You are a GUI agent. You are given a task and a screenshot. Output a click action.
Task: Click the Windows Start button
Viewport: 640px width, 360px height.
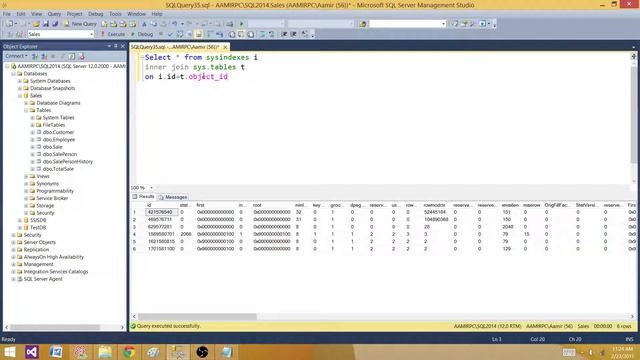click(x=9, y=352)
